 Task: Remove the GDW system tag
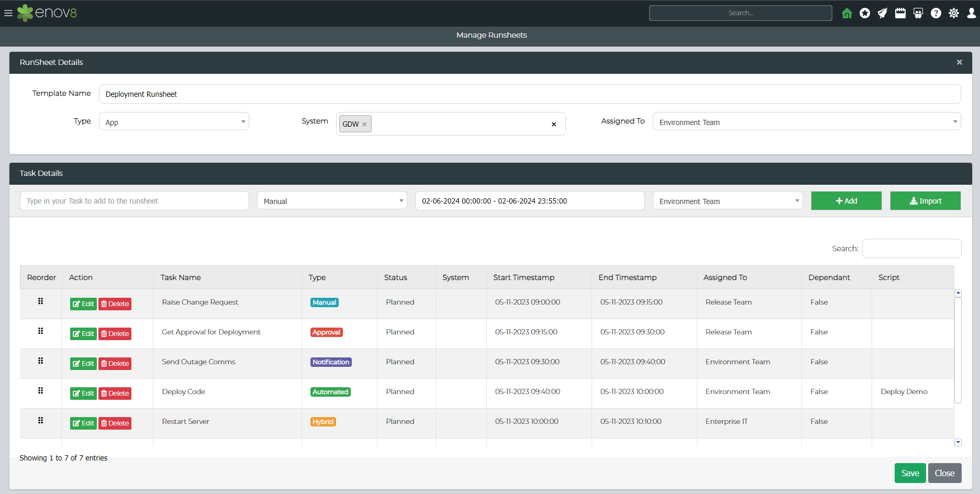click(x=364, y=125)
